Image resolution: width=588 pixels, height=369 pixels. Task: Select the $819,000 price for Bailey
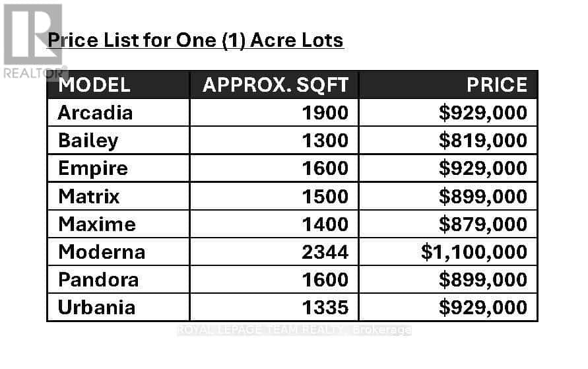point(483,141)
